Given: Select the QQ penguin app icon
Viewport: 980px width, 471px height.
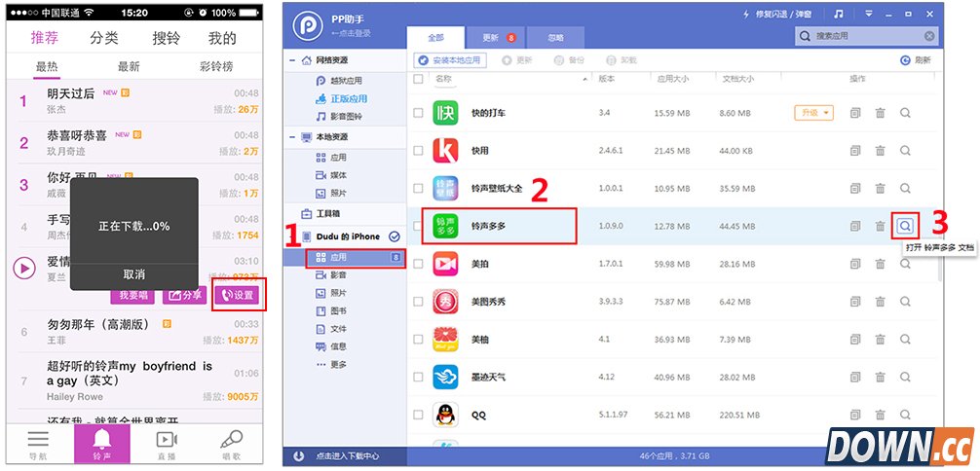Looking at the screenshot, I should pos(445,415).
